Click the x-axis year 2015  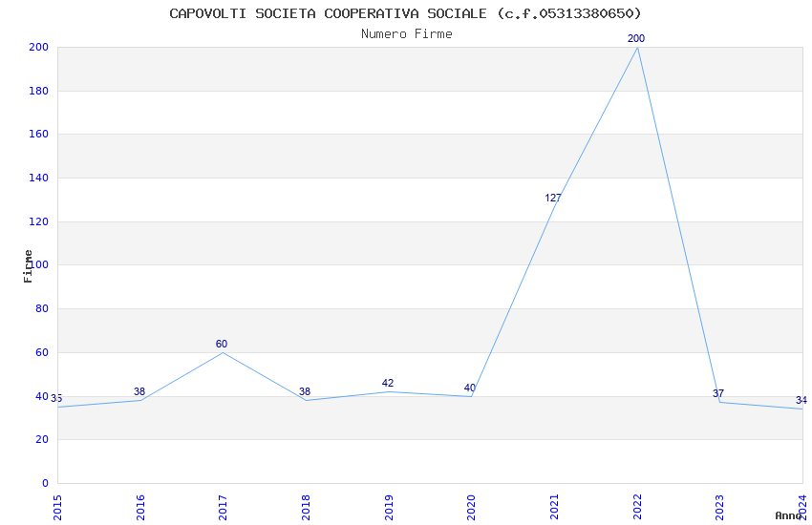point(57,508)
